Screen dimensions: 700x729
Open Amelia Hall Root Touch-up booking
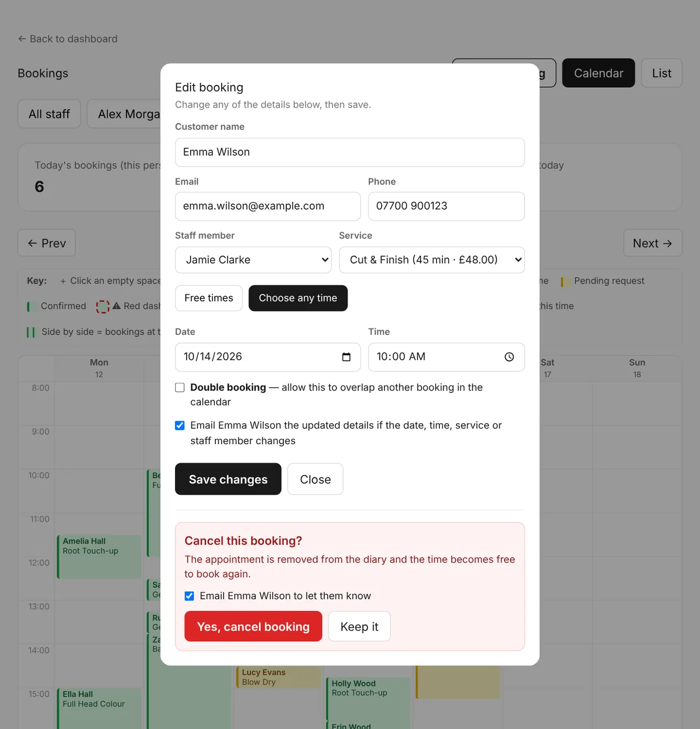point(99,557)
